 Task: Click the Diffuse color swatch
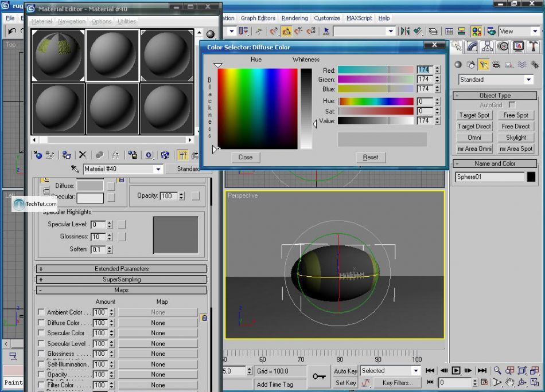90,186
